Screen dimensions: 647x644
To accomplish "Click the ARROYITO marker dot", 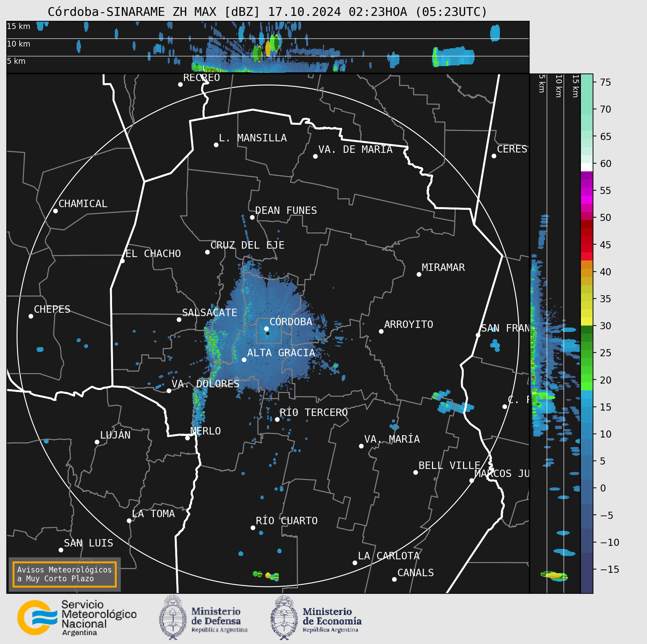I will point(381,331).
